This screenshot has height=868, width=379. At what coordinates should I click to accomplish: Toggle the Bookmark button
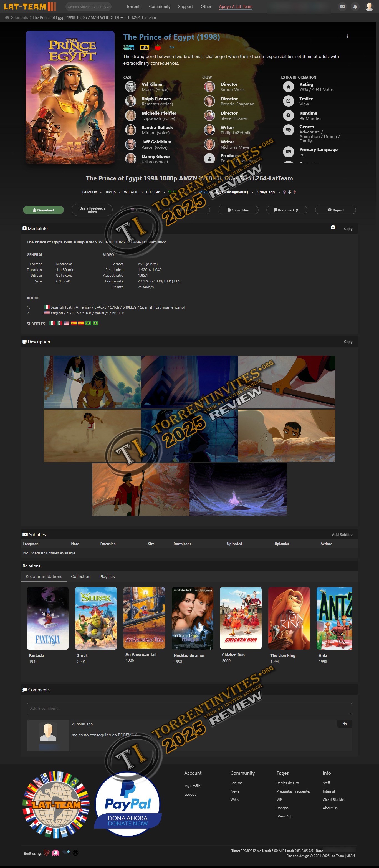[x=286, y=210]
